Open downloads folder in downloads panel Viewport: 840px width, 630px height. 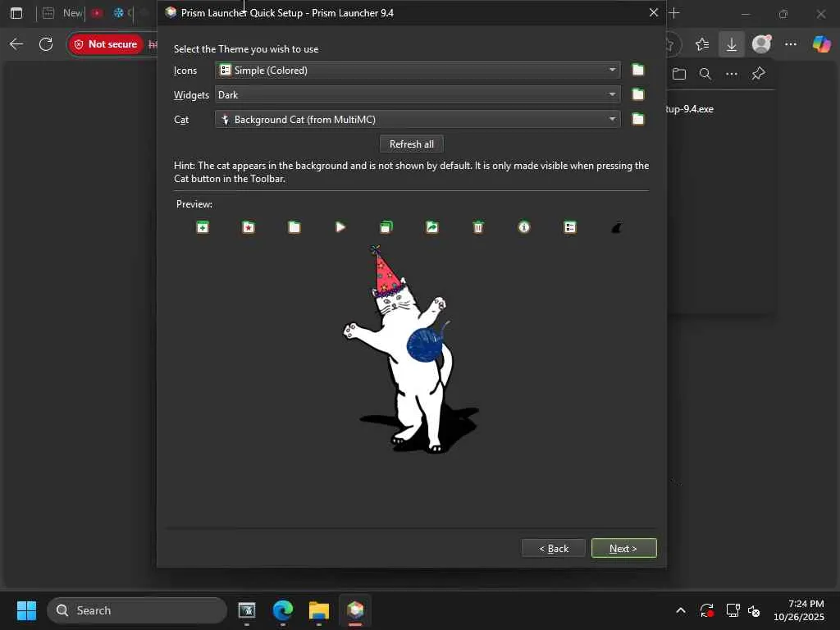click(x=678, y=74)
